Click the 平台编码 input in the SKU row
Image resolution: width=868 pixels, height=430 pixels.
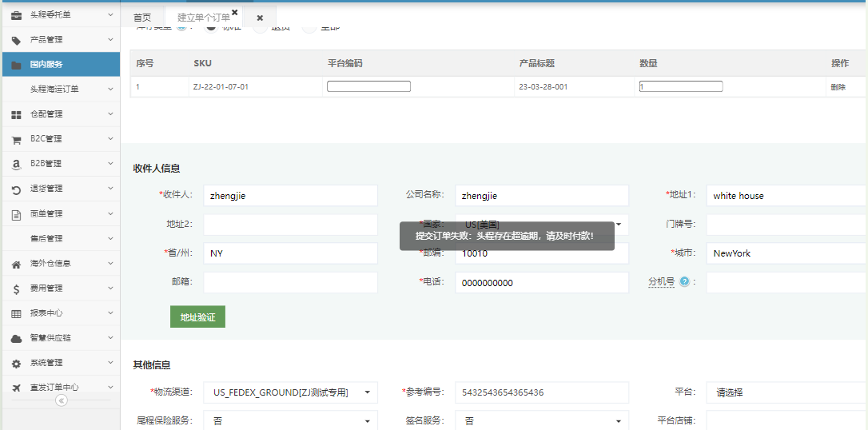(368, 86)
